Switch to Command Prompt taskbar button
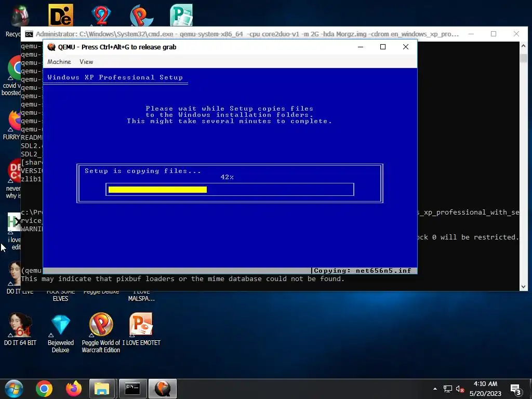 pyautogui.click(x=132, y=389)
